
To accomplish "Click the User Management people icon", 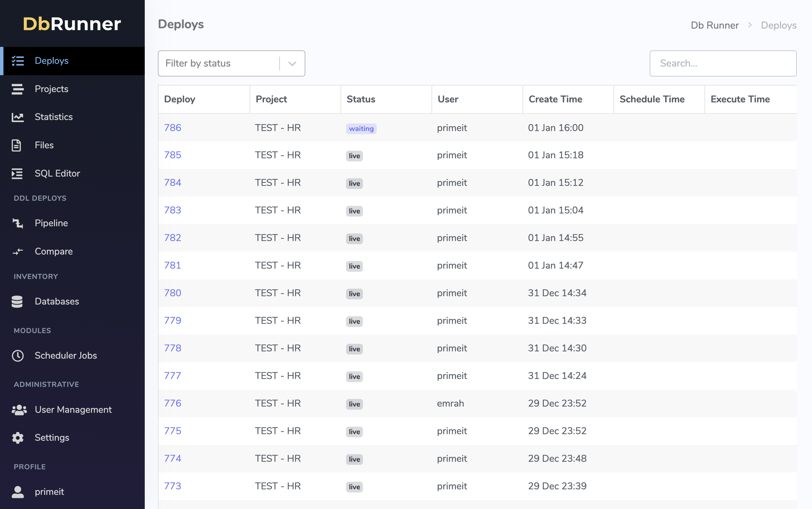I will click(x=19, y=410).
